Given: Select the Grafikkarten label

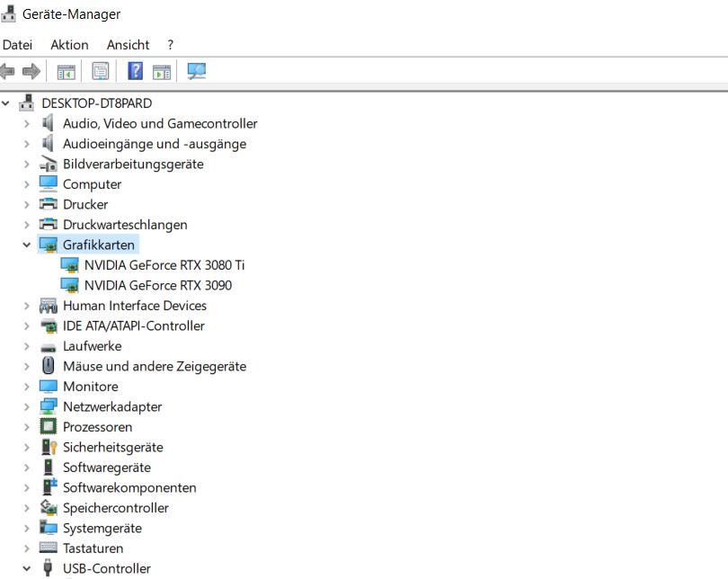Looking at the screenshot, I should (x=99, y=245).
